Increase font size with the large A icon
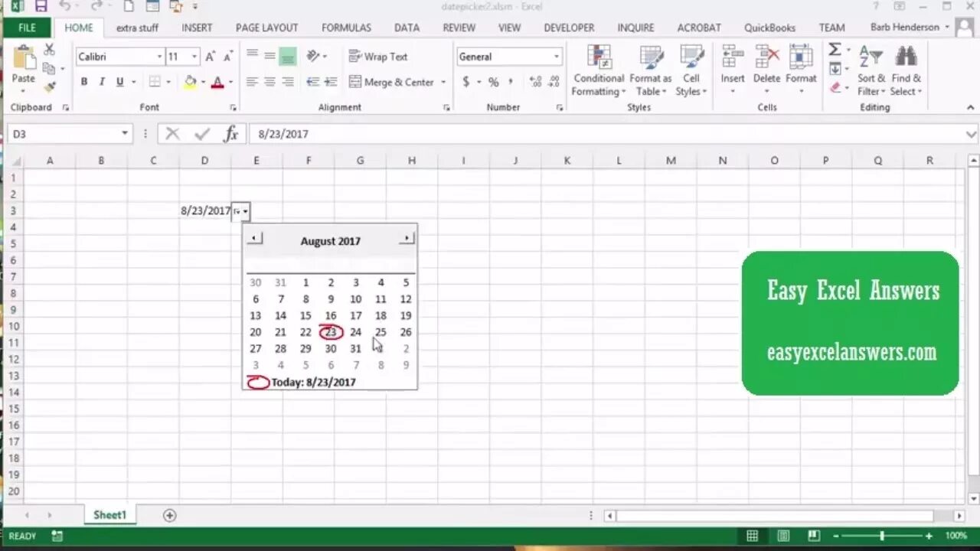The image size is (980, 551). 210,57
